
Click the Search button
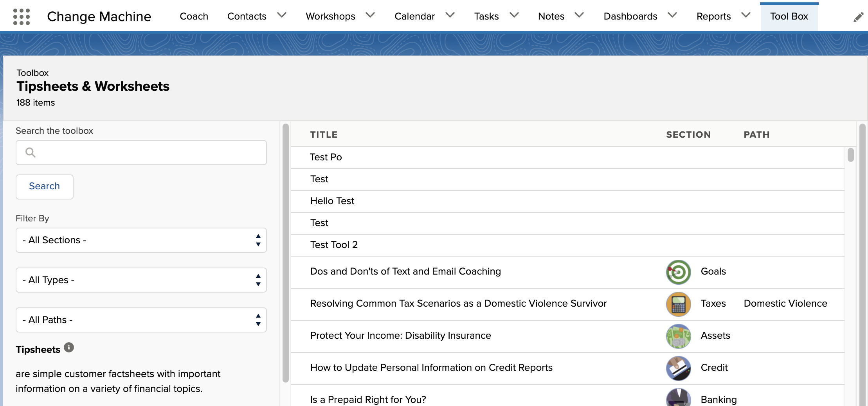tap(45, 187)
